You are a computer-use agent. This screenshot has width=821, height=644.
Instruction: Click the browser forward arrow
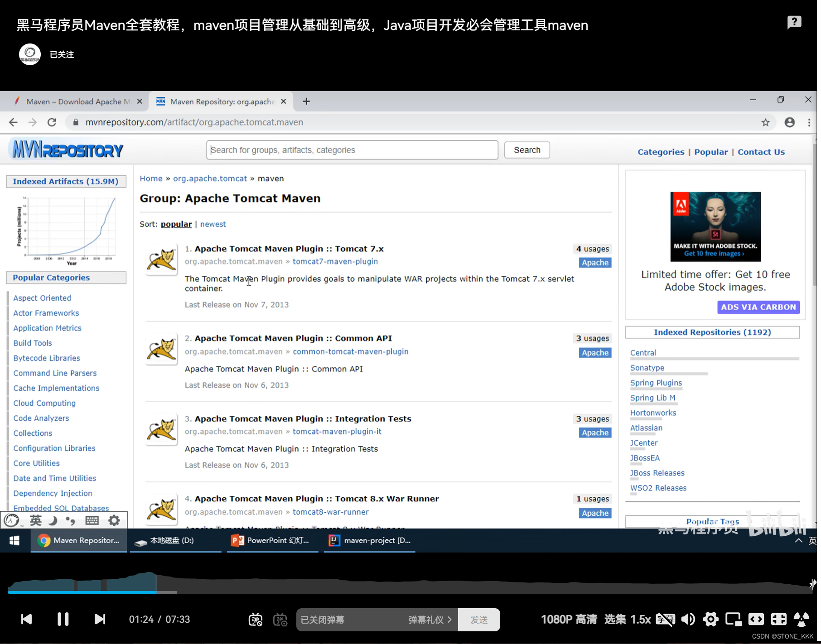pyautogui.click(x=32, y=122)
